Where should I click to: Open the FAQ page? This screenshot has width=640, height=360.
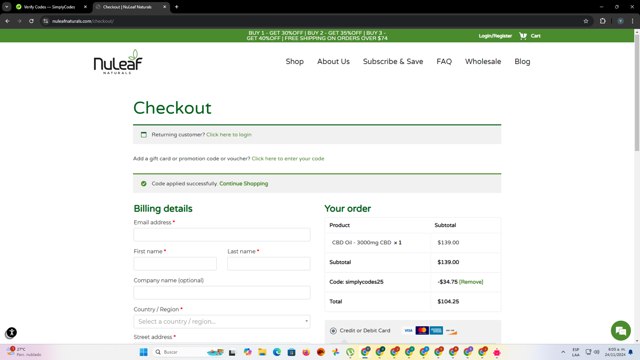pyautogui.click(x=444, y=62)
